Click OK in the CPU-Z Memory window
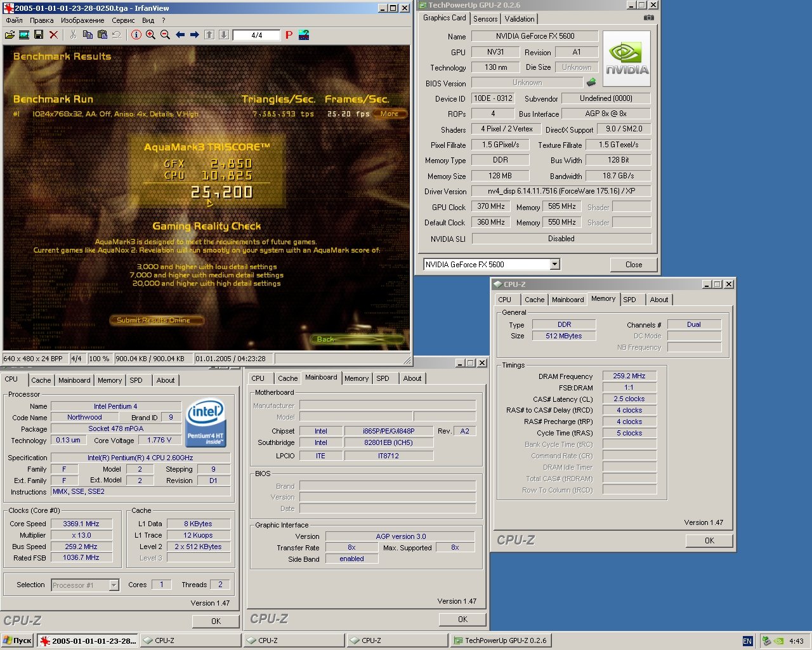Viewport: 812px width, 650px height. pos(709,541)
